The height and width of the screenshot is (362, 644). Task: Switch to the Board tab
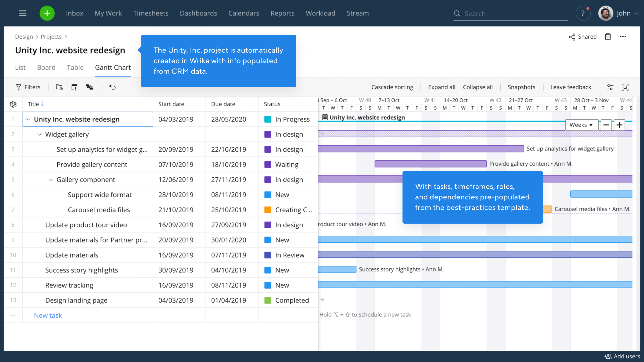46,68
